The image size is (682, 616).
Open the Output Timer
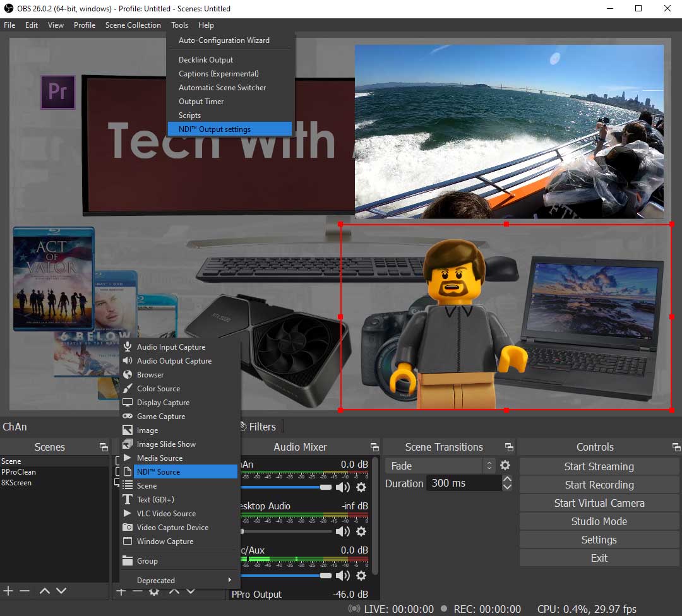230,101
